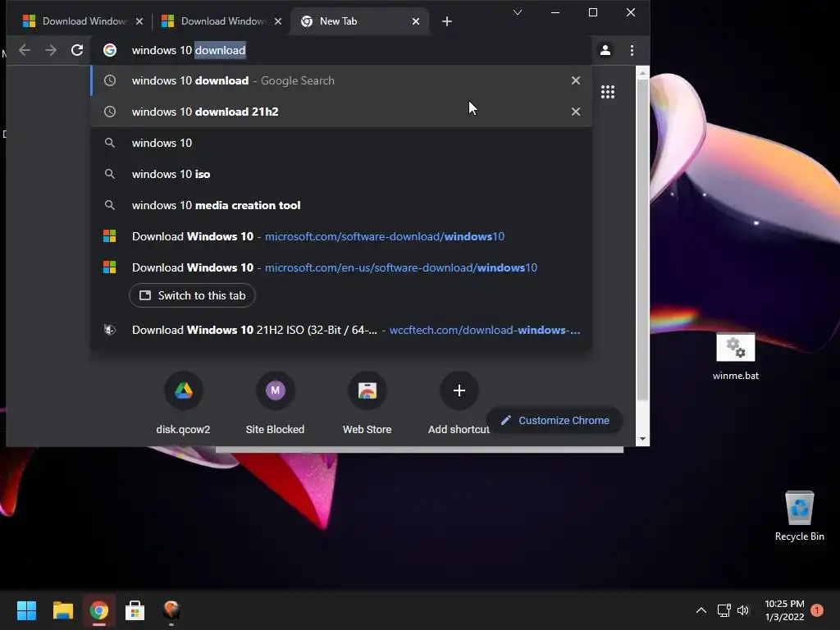Open the disk.qcow2 shortcut

183,403
